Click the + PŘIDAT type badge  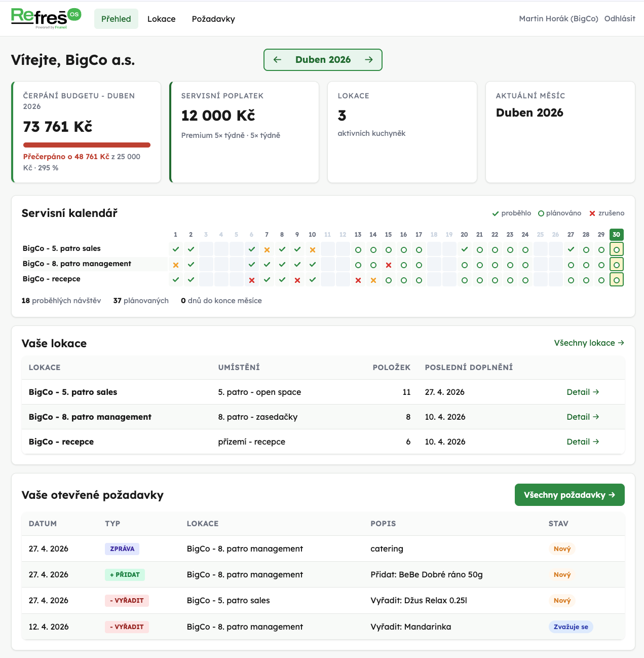tap(125, 574)
